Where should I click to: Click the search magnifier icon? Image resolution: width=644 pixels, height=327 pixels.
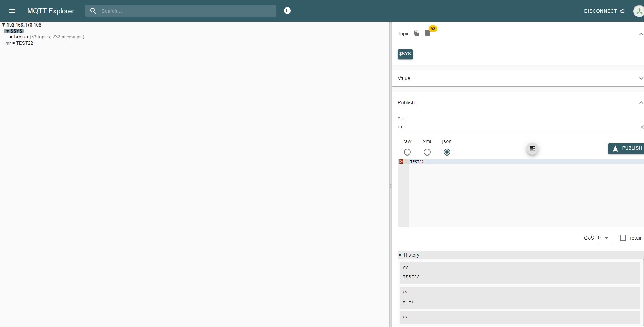[93, 11]
